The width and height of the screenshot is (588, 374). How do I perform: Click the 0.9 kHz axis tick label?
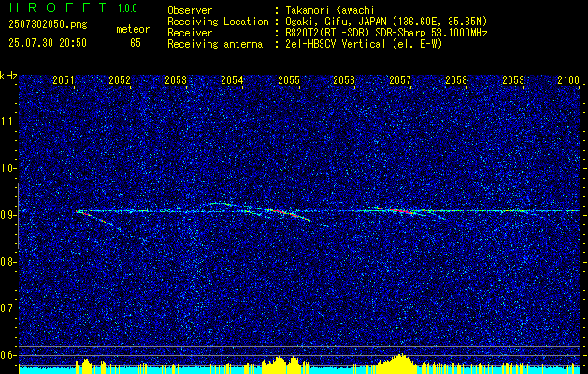[x=7, y=215]
